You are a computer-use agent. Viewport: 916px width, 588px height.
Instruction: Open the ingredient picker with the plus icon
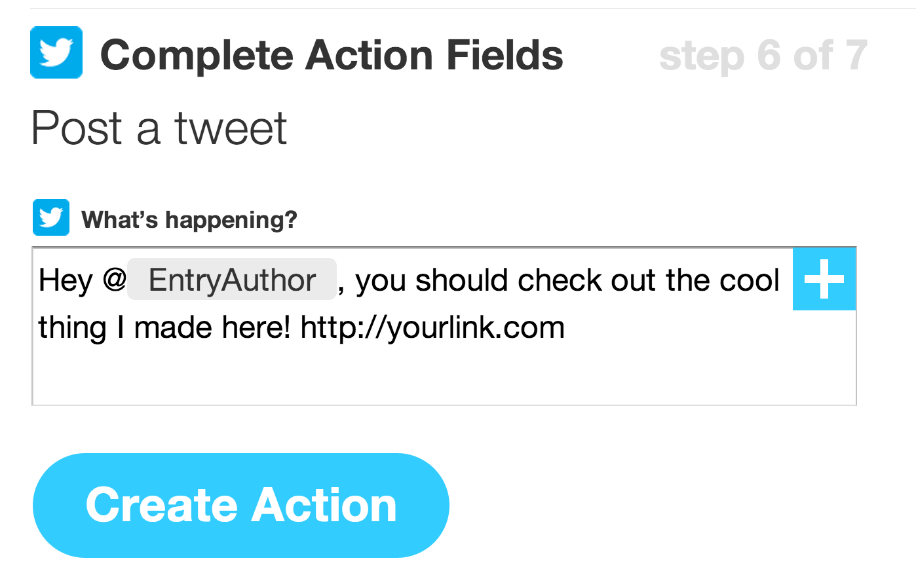tap(824, 279)
